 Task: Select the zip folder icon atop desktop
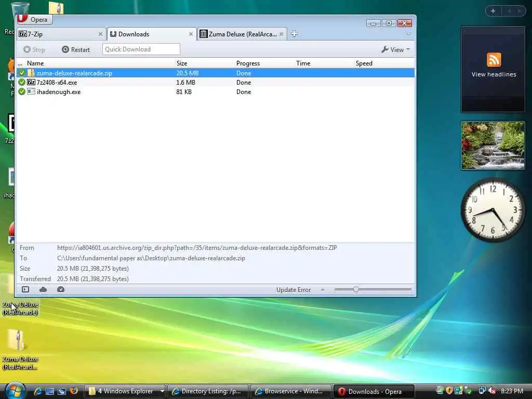pyautogui.click(x=56, y=7)
